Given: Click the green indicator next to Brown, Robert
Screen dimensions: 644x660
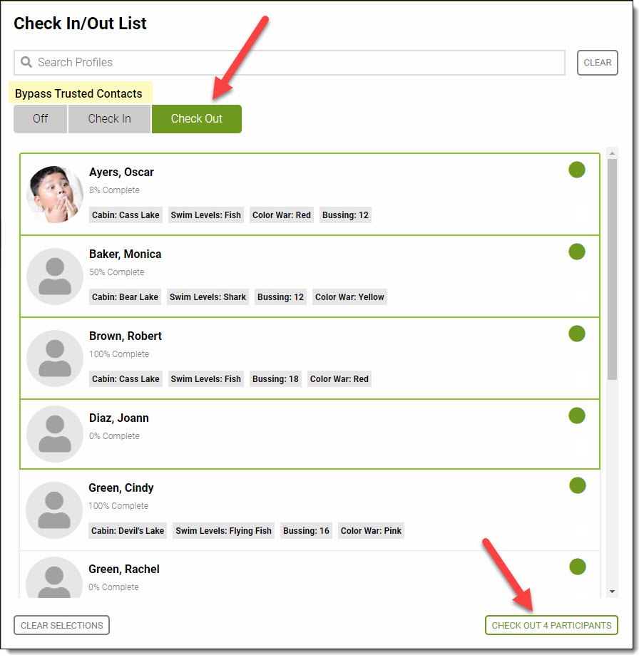Looking at the screenshot, I should (577, 334).
